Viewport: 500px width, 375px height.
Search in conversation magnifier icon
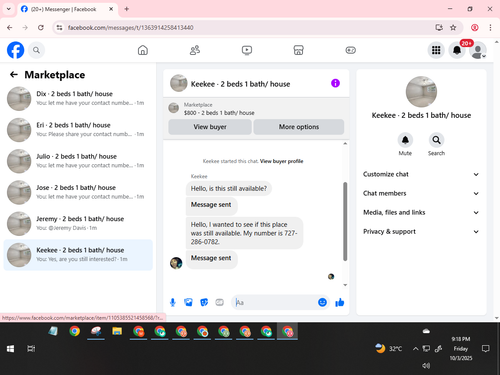point(436,140)
